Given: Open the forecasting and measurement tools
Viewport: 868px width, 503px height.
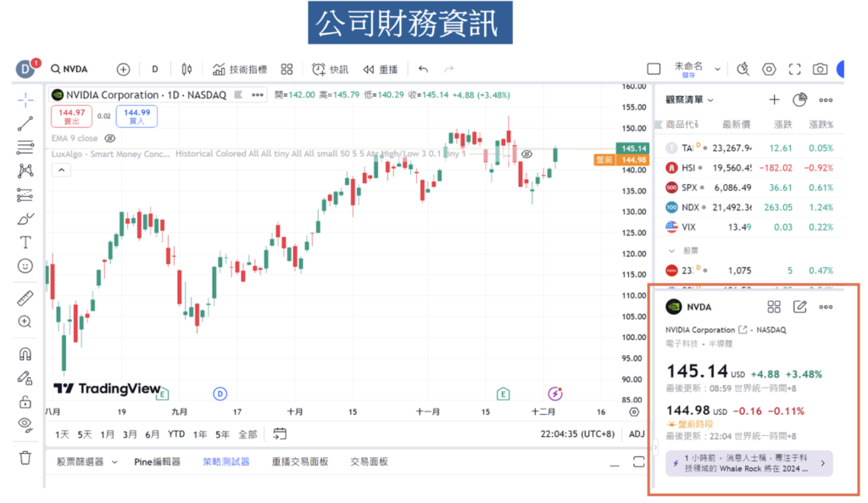Looking at the screenshot, I should pyautogui.click(x=25, y=195).
